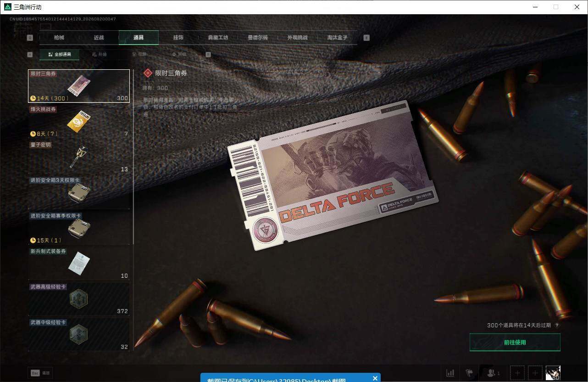Viewport: 588px width, 382px height.
Task: Open the expiry help question mark
Action: pyautogui.click(x=557, y=325)
